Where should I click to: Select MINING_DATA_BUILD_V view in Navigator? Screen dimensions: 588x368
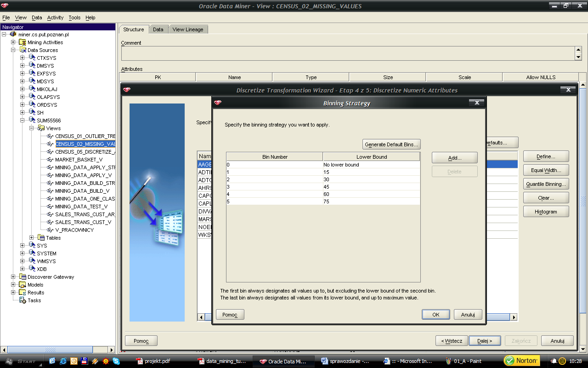tap(82, 191)
